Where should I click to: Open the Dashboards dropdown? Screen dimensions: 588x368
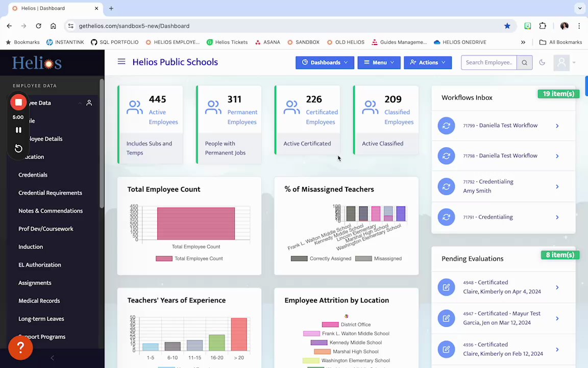point(325,62)
